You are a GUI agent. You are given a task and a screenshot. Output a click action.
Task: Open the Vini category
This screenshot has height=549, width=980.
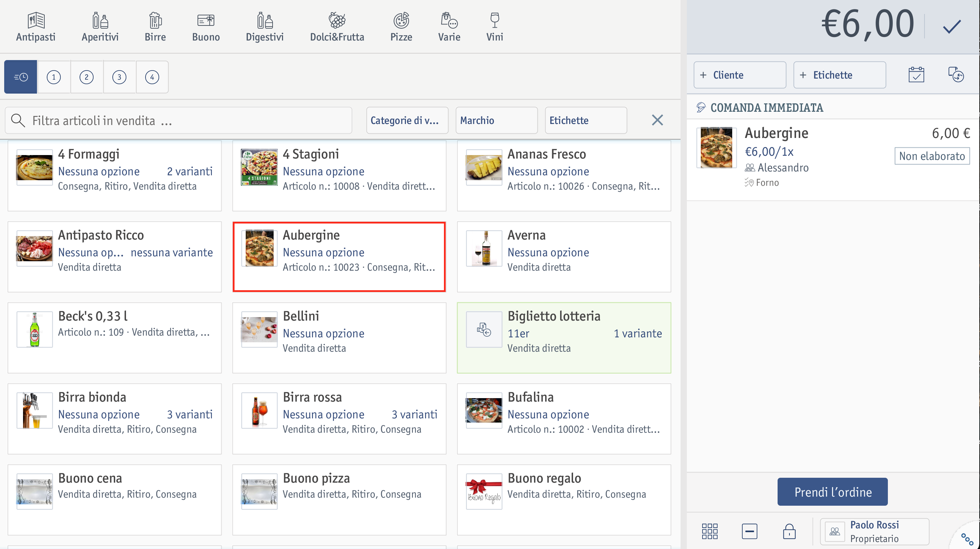click(495, 27)
